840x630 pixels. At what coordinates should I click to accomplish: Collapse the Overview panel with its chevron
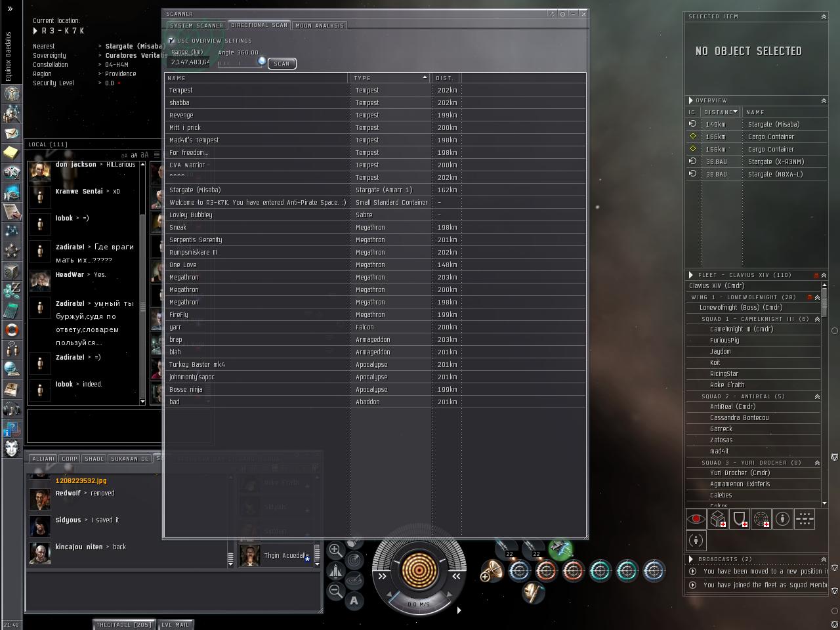(x=824, y=100)
